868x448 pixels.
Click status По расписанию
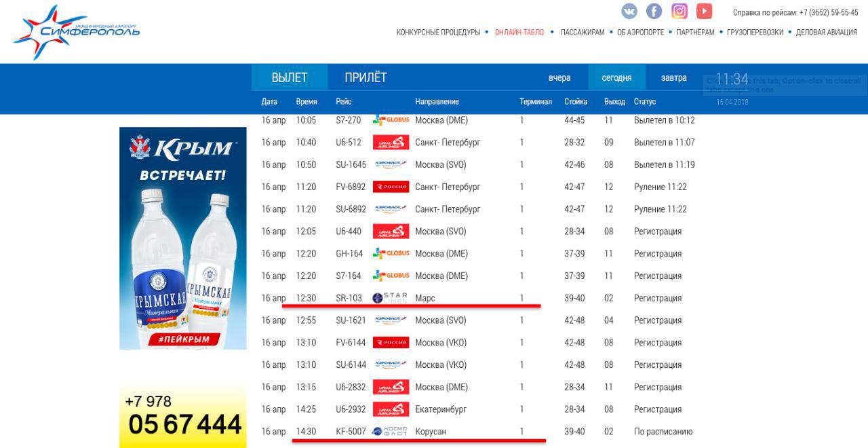[x=663, y=432]
